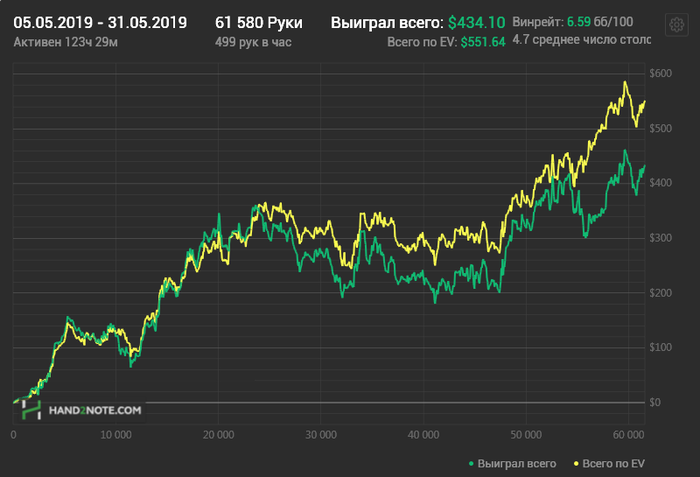Click the total winnings value $434.10
The height and width of the screenshot is (477, 700).
pos(476,22)
